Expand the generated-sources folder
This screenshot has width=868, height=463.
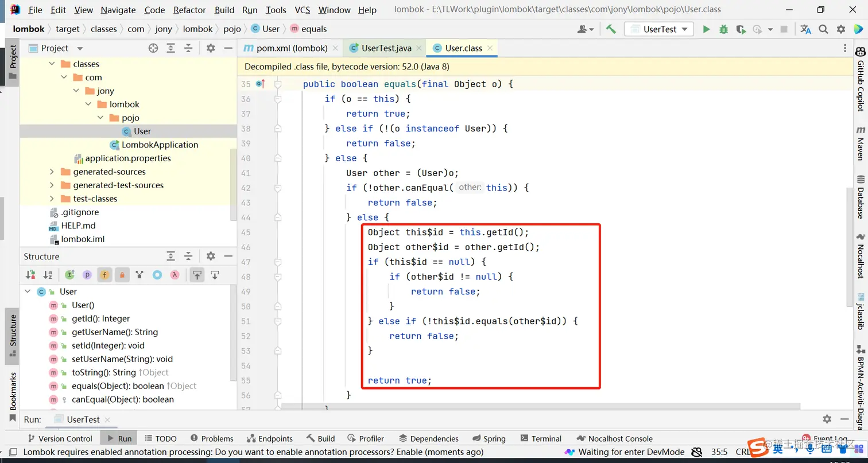52,172
